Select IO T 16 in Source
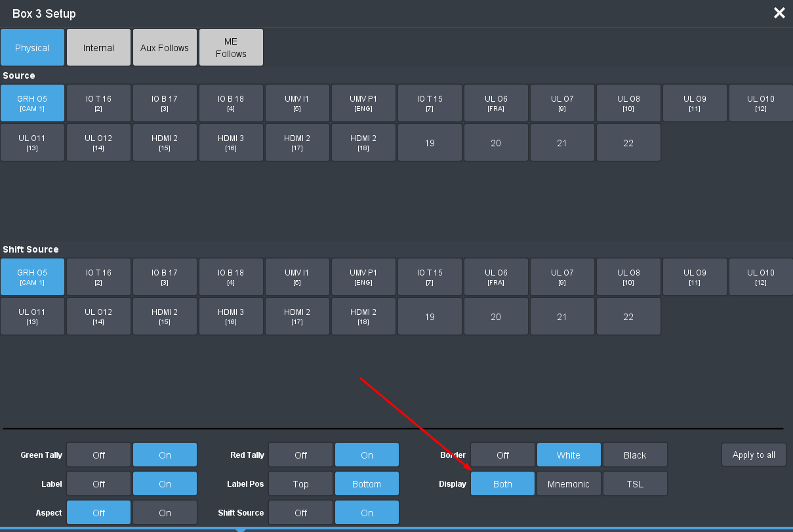 tap(98, 103)
